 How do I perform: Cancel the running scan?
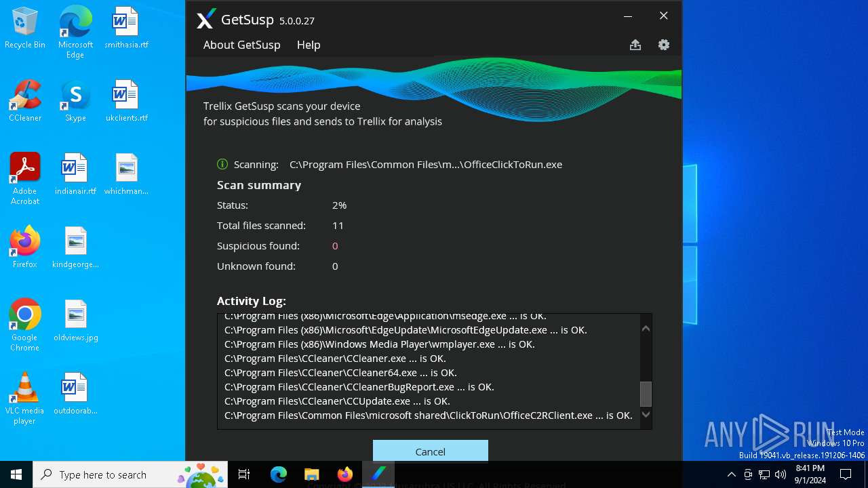430,451
